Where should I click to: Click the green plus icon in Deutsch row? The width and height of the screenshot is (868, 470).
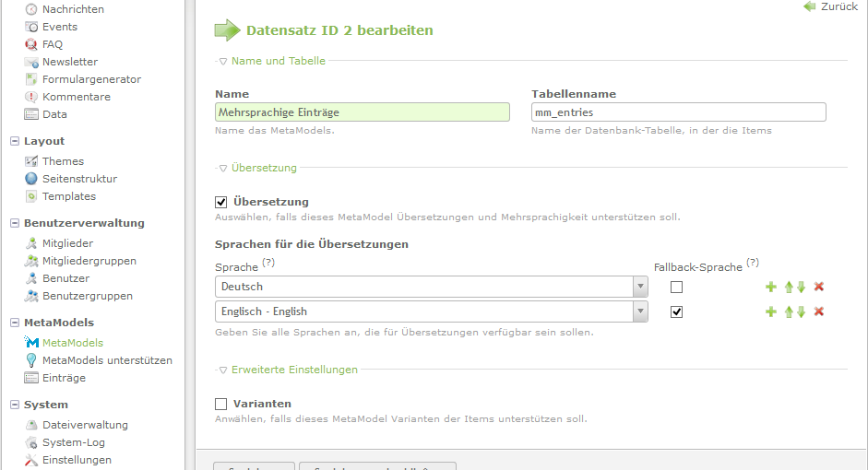point(771,288)
